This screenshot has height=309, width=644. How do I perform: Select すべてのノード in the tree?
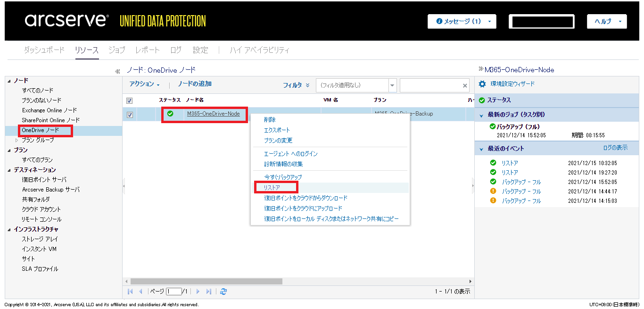pyautogui.click(x=38, y=91)
